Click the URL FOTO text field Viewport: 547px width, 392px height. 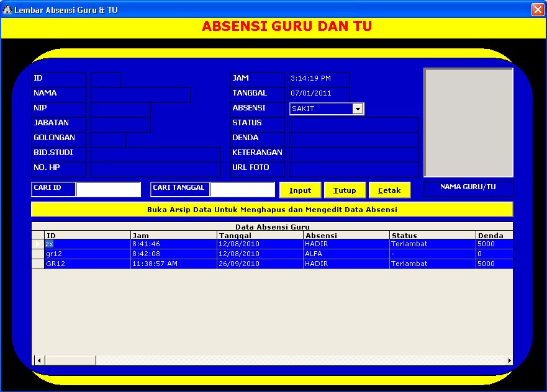pyautogui.click(x=354, y=169)
